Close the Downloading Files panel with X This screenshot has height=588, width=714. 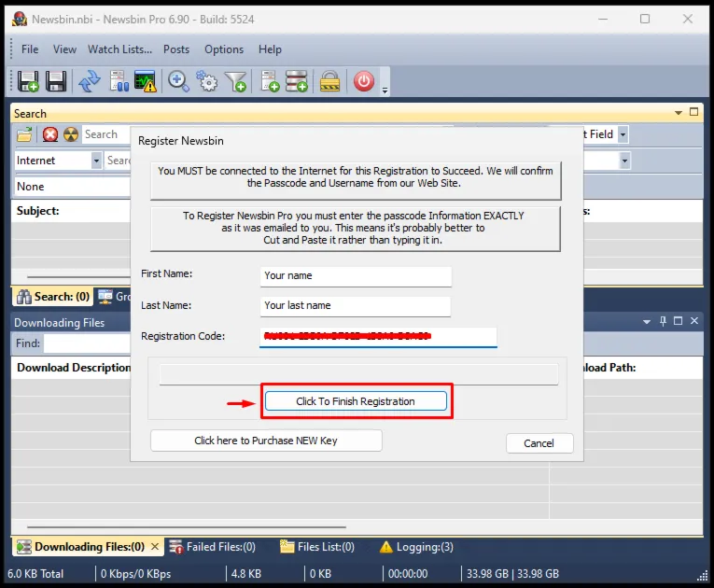pos(694,321)
